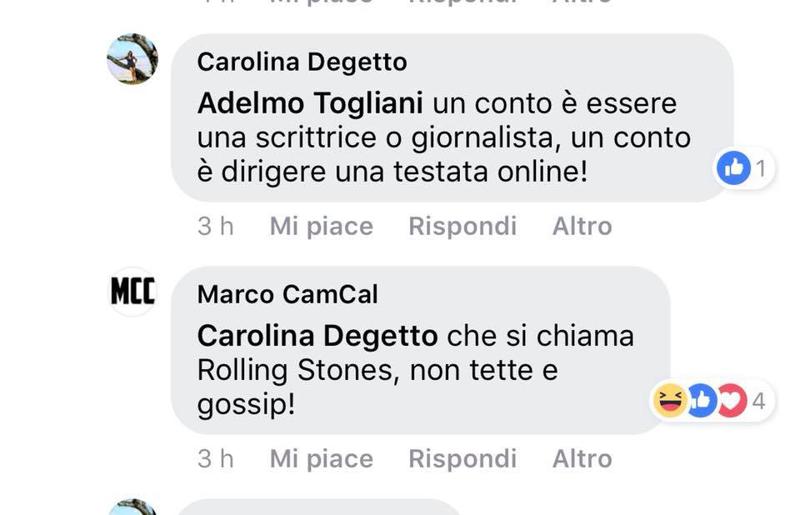Click the laughing emoji reaction on Marco's comment

[669, 401]
